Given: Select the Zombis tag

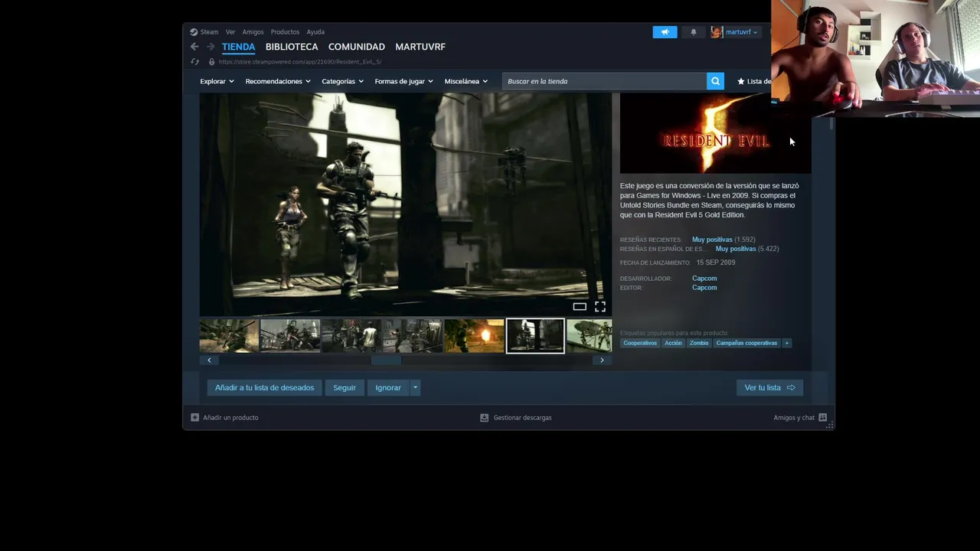Looking at the screenshot, I should click(699, 343).
